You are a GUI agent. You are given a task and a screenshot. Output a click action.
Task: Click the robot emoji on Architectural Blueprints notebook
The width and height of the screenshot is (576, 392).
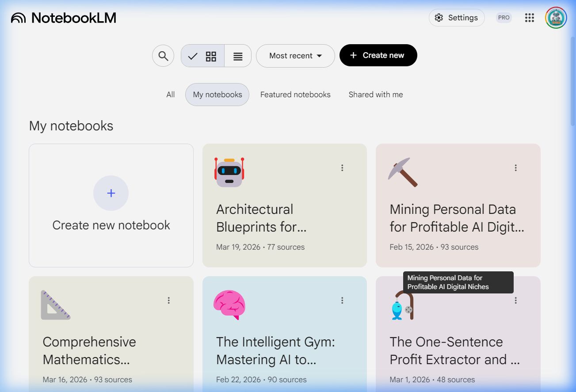229,172
